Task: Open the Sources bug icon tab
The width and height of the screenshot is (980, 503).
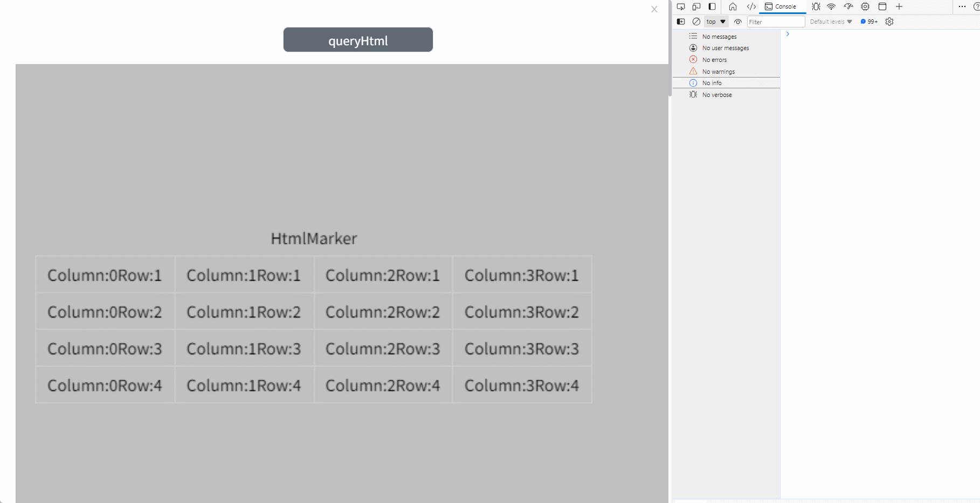Action: tap(816, 7)
